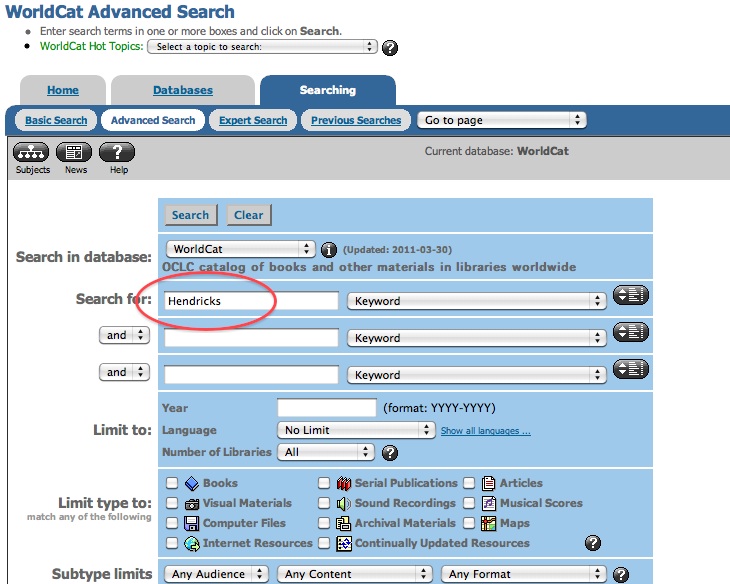Open the Language No Limit dropdown
730x584 pixels.
pyautogui.click(x=356, y=430)
